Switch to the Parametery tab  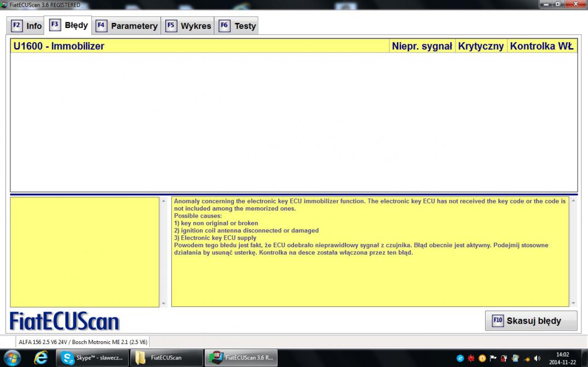126,26
